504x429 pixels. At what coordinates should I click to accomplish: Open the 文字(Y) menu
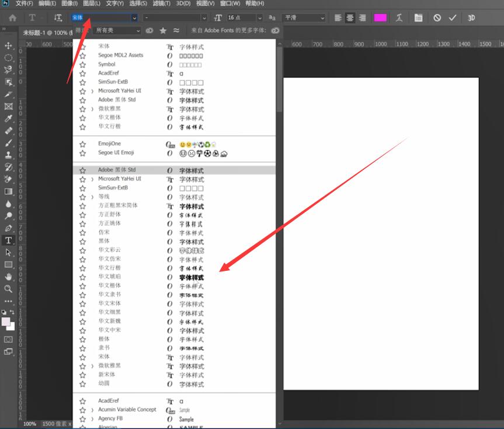114,4
